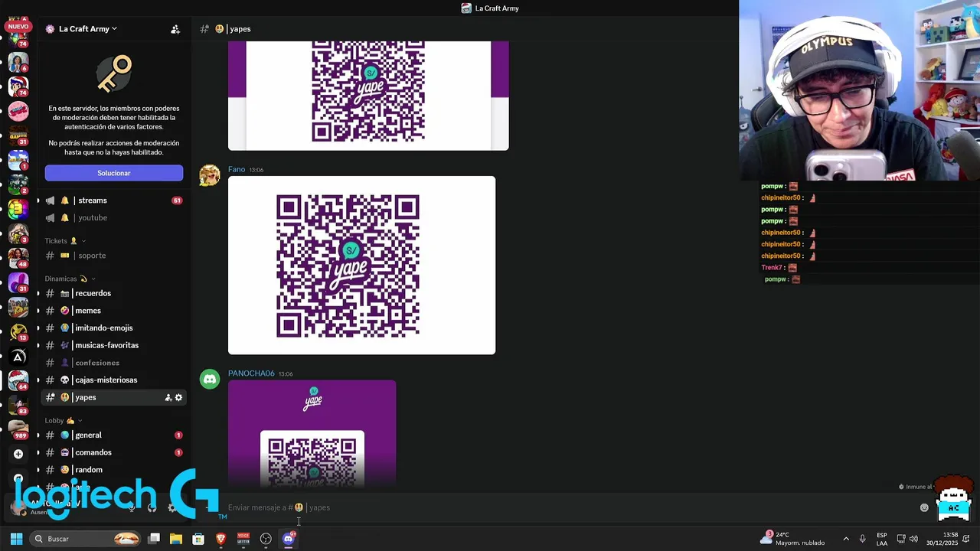Click the Discord icon in the taskbar

click(x=289, y=539)
